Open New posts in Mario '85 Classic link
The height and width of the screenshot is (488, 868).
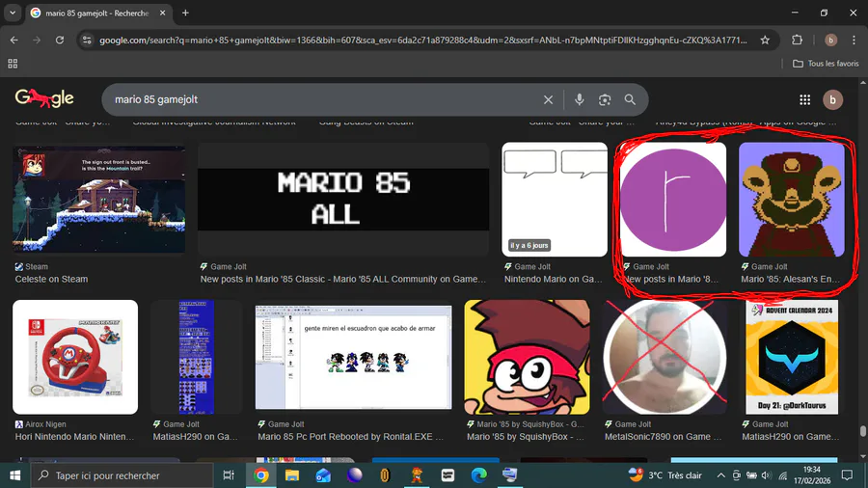[343, 280]
